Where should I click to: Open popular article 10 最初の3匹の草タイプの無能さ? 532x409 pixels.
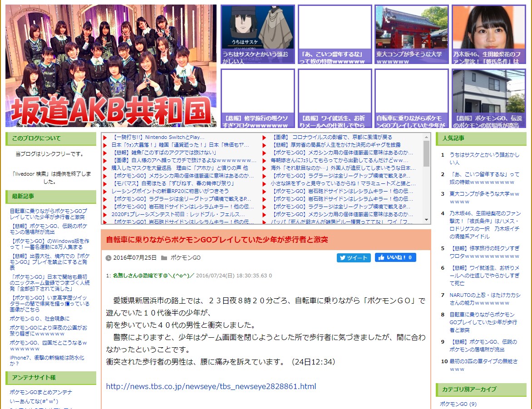click(x=483, y=365)
